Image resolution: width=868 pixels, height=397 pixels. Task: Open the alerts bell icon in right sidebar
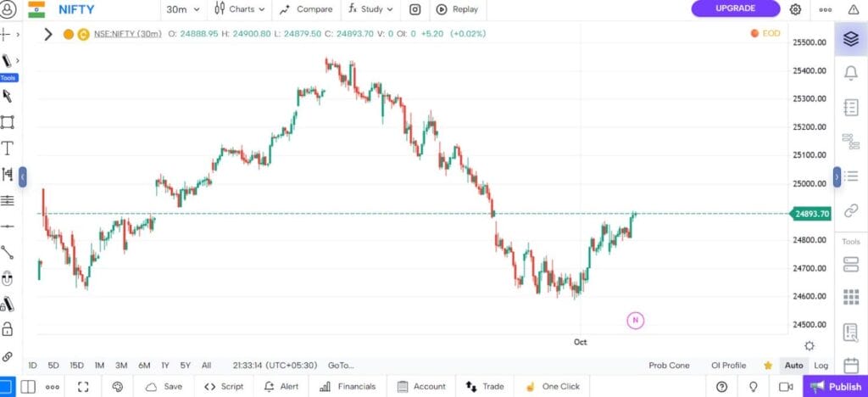(x=851, y=73)
